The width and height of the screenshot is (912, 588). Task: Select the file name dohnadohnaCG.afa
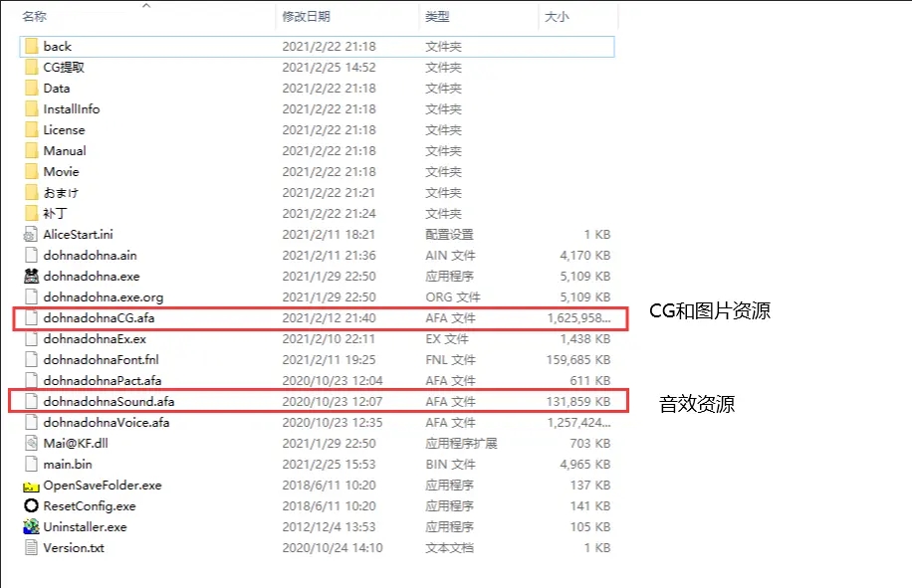[x=99, y=317]
